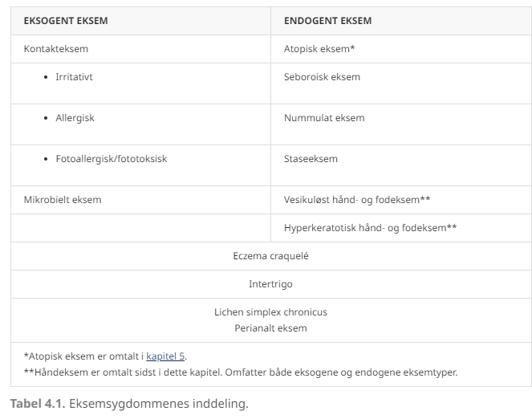This screenshot has height=419, width=532.
Task: Select Hyperkeratotisk hånd- og fodeksem text
Action: point(370,228)
